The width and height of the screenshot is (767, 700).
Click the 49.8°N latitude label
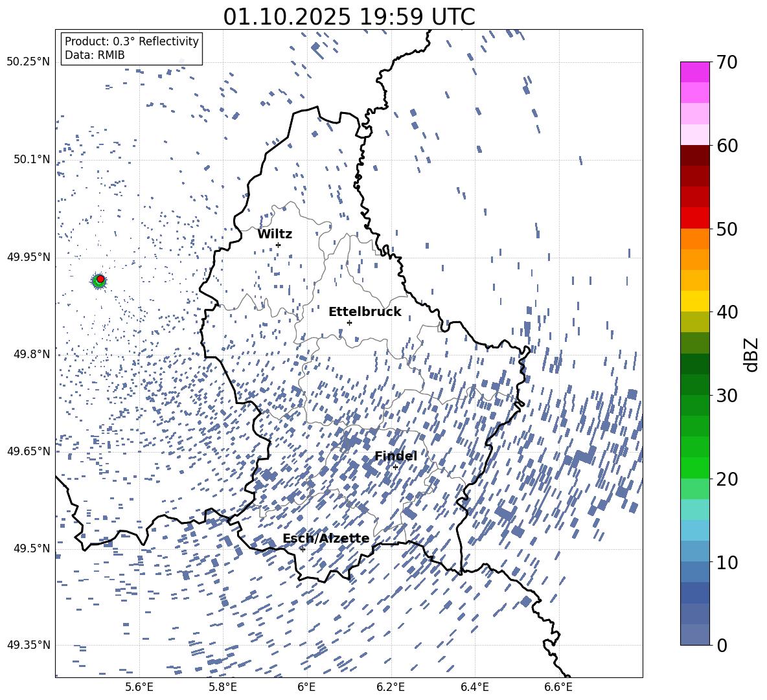coord(31,354)
